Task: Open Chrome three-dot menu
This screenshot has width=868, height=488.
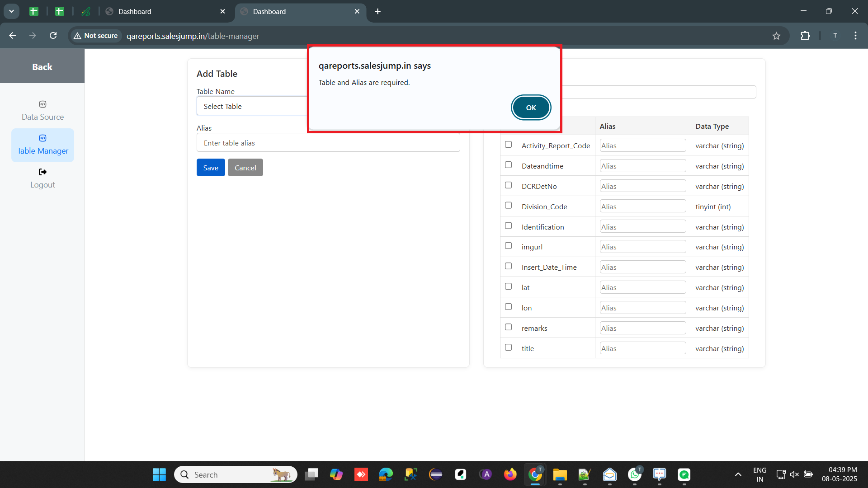Action: coord(855,36)
